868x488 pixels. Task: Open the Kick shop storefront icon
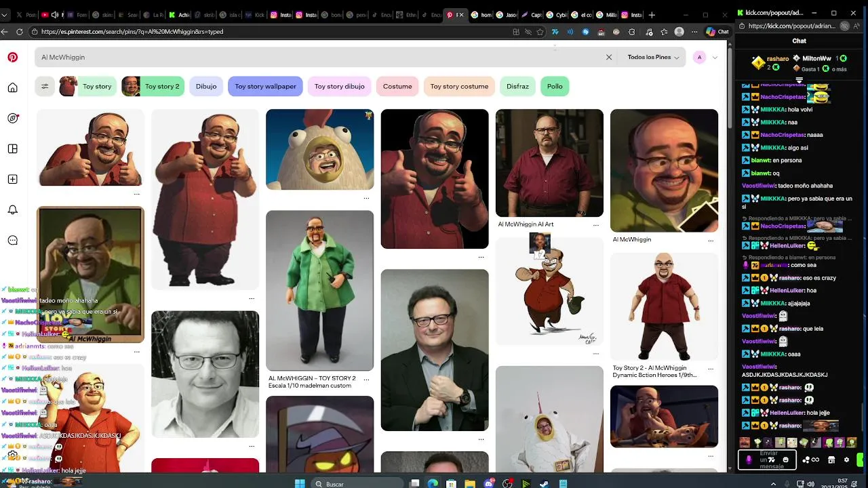pyautogui.click(x=831, y=460)
